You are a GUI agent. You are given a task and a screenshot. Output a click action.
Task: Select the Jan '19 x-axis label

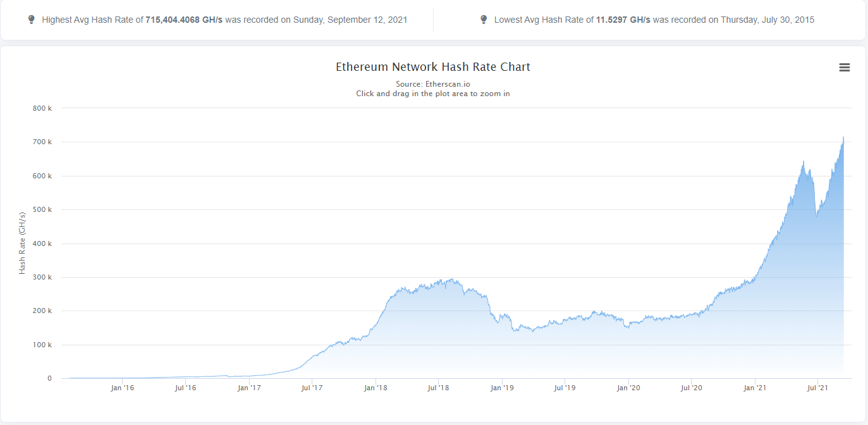[502, 388]
